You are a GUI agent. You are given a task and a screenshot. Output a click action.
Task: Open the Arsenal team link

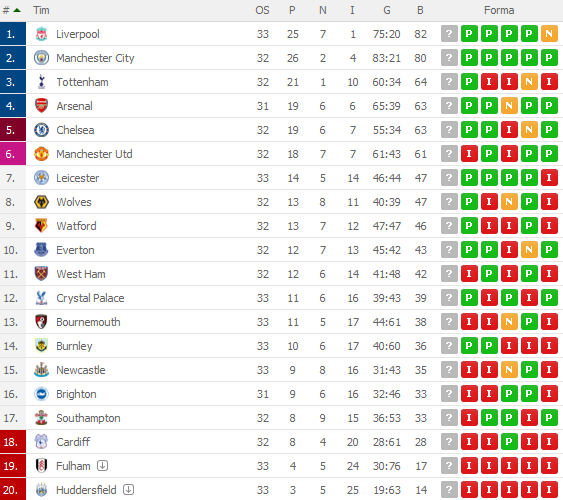click(x=74, y=106)
